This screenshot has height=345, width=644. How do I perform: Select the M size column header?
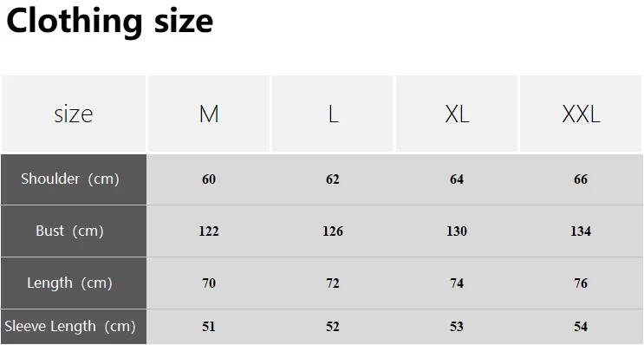[209, 114]
